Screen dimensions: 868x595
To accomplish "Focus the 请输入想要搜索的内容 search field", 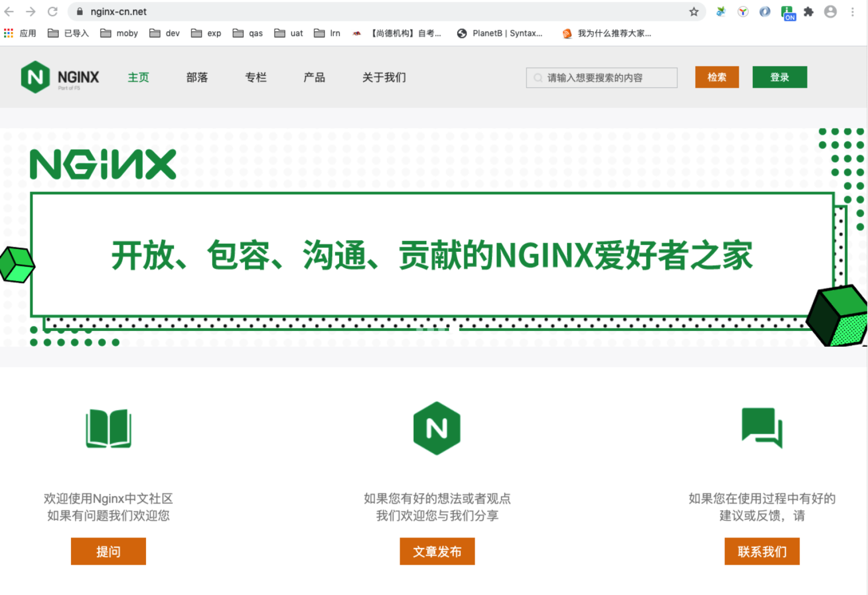I will pos(602,77).
